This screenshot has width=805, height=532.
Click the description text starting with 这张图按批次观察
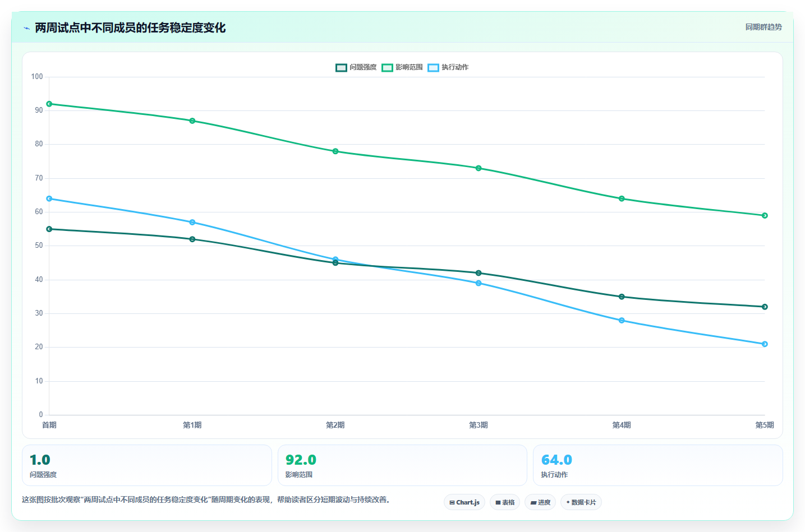[206, 499]
